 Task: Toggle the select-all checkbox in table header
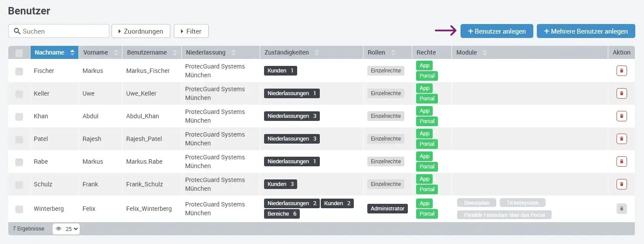pos(19,53)
